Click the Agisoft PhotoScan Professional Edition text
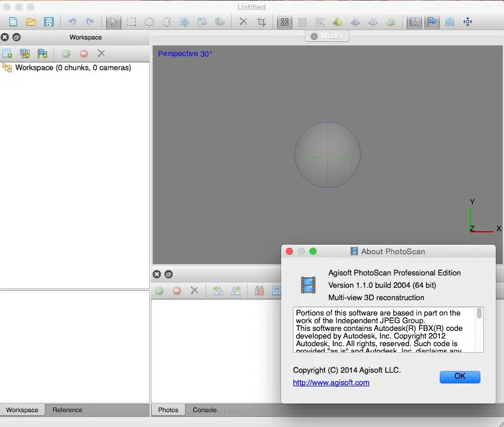Viewport: 504px width, 427px height. pos(395,272)
